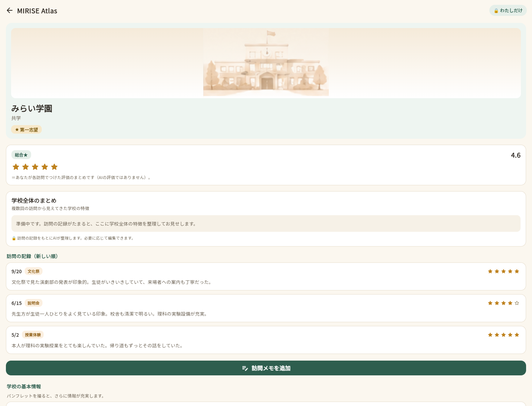Image resolution: width=532 pixels, height=406 pixels.
Task: Open the 5/2 授業体験 visit record
Action: [x=266, y=340]
